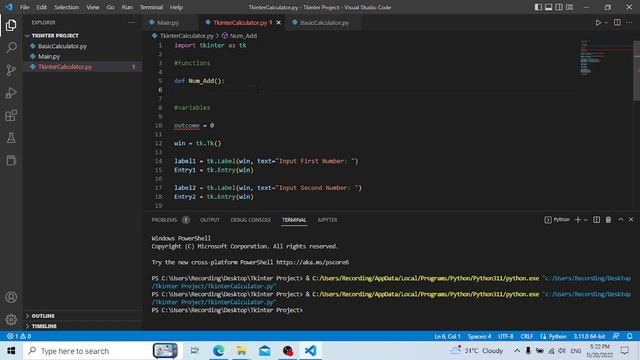Change line endings via CRLF
The height and width of the screenshot is (360, 640).
[527, 336]
